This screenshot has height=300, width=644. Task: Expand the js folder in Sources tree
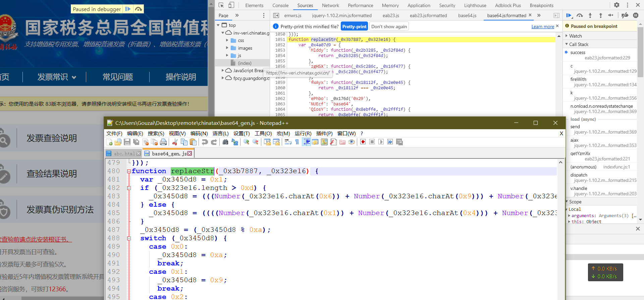(227, 55)
